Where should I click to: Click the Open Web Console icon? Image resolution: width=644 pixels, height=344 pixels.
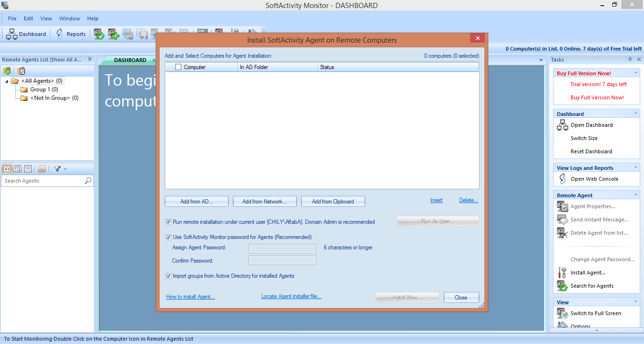tap(563, 179)
